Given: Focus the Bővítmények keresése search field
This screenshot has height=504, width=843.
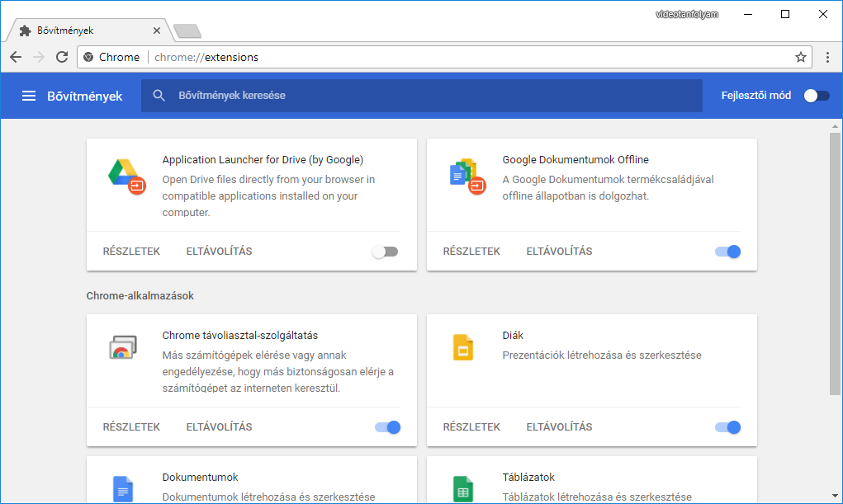Looking at the screenshot, I should 422,96.
